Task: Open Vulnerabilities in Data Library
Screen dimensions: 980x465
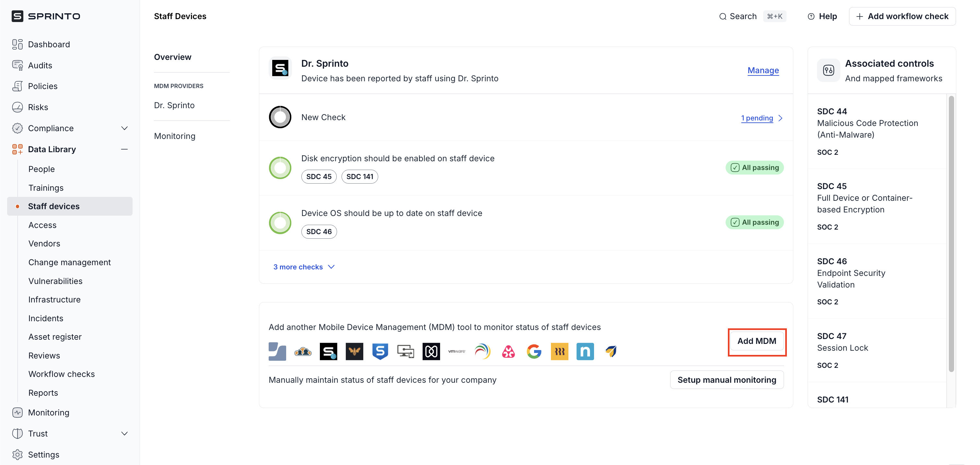Action: (55, 281)
